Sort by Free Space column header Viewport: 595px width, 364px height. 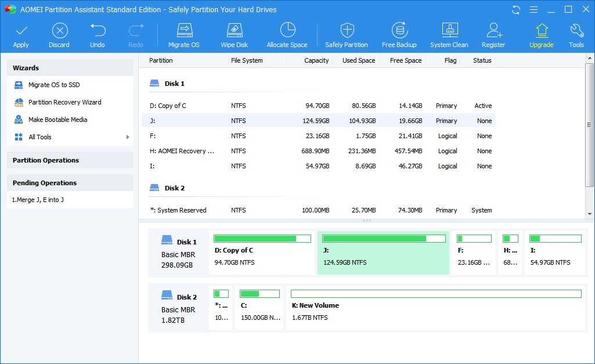click(x=406, y=60)
